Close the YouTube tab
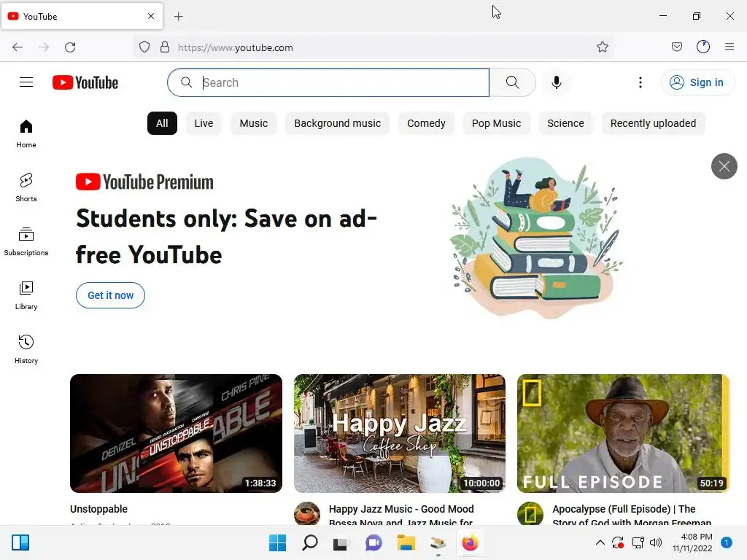This screenshot has width=747, height=560. coord(151,16)
